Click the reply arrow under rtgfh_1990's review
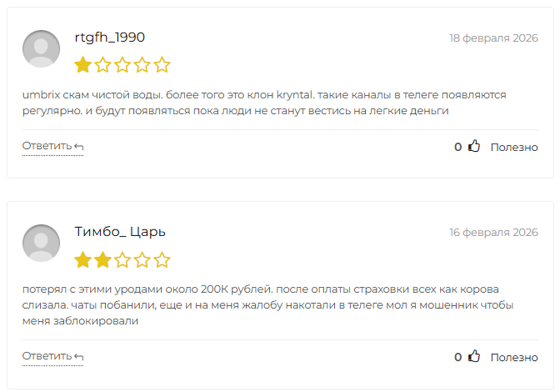The height and width of the screenshot is (392, 560). [x=79, y=147]
